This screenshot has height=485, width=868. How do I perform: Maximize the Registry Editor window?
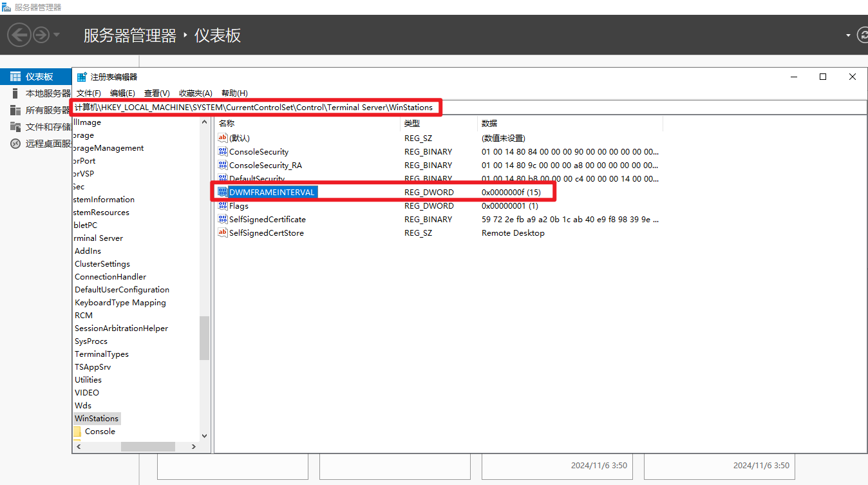(822, 77)
